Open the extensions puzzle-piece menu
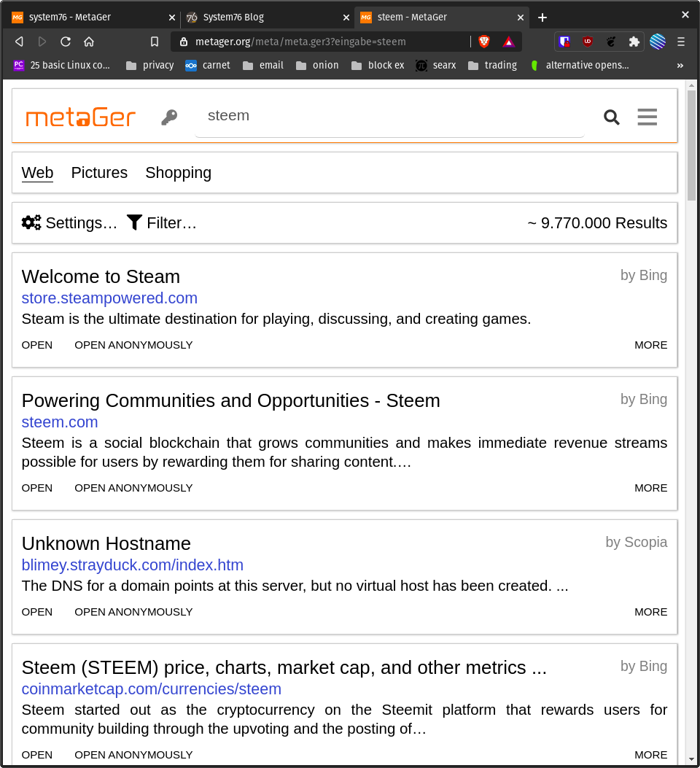This screenshot has height=768, width=700. tap(634, 42)
